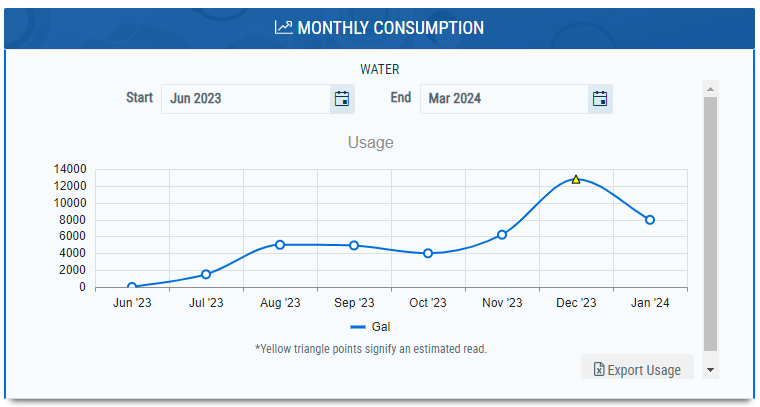Open the End date calendar picker icon
760x407 pixels.
click(x=600, y=99)
